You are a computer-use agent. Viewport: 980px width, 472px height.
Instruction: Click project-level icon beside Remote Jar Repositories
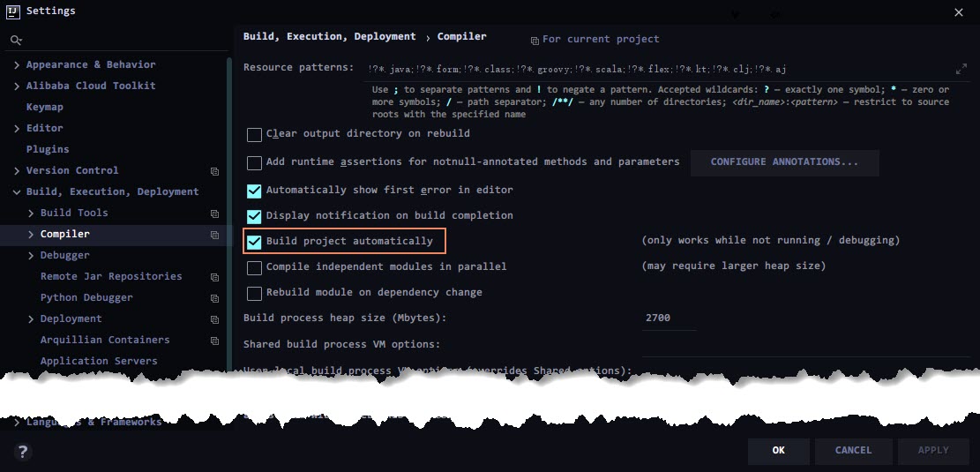214,277
